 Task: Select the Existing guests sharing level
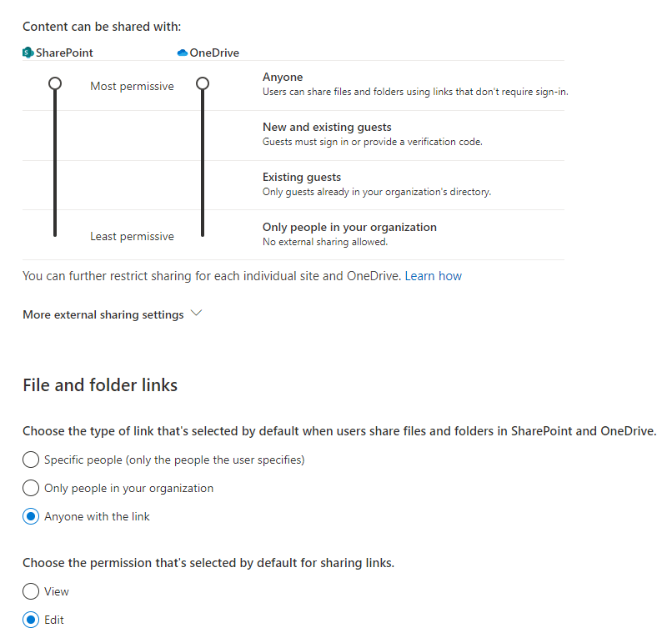pyautogui.click(x=301, y=177)
